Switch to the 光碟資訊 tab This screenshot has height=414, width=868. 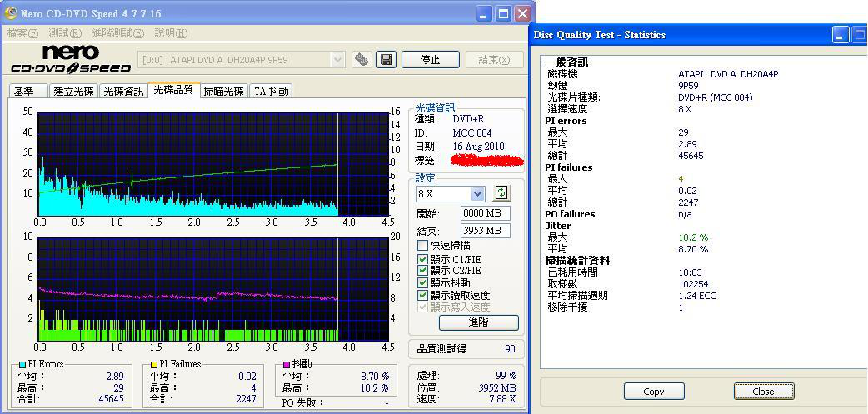coord(123,91)
